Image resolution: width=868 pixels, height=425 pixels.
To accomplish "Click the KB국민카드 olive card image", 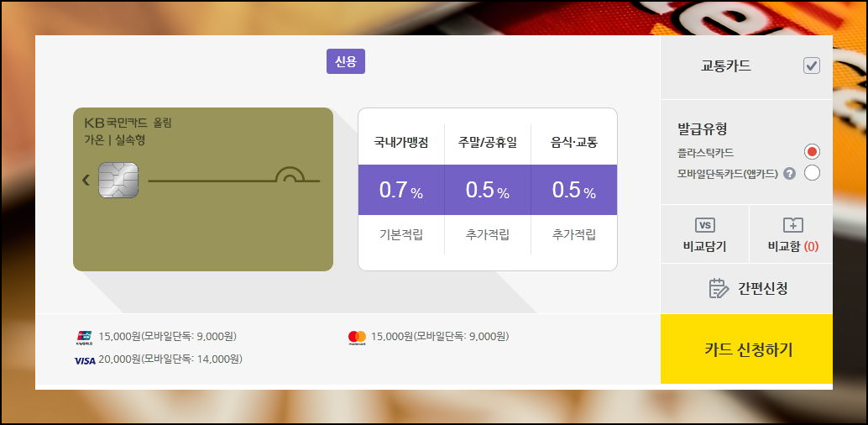I will point(203,189).
